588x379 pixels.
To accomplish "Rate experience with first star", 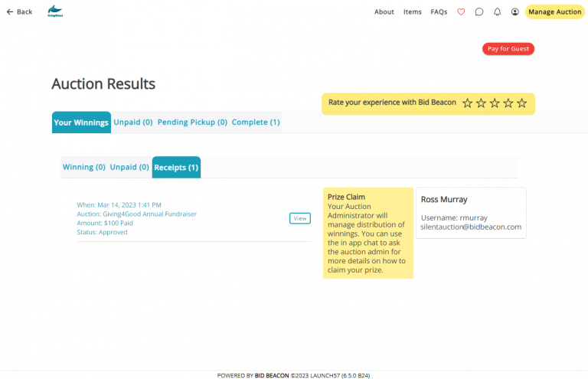I will coord(467,103).
